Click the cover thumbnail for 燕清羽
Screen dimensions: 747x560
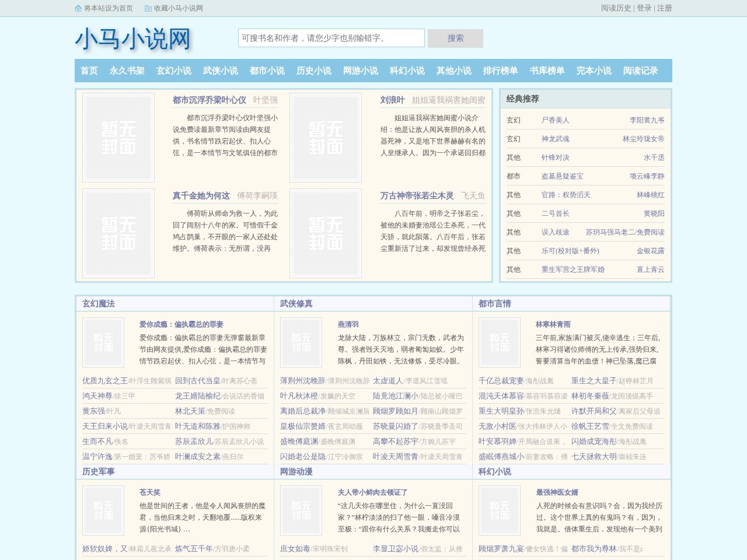pyautogui.click(x=301, y=342)
